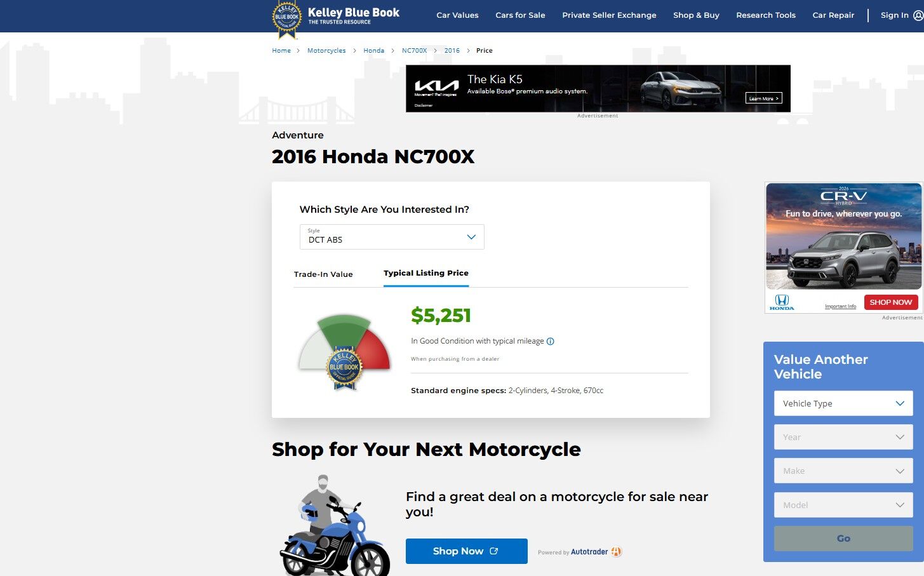Viewport: 924px width, 576px height.
Task: Expand the Make dropdown
Action: 843,471
